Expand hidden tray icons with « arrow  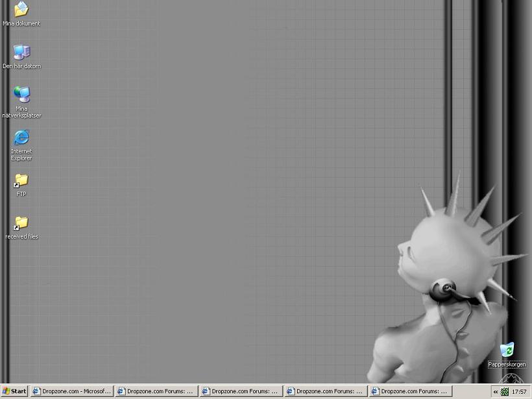pos(496,392)
